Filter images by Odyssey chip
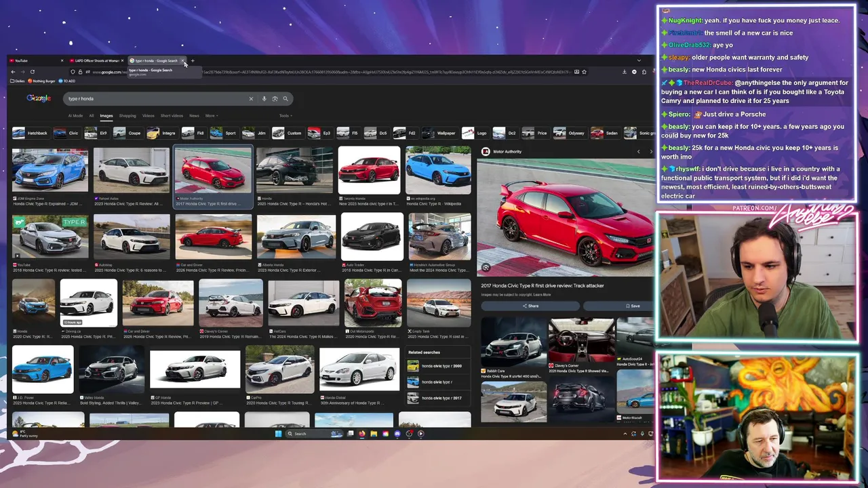 (569, 133)
